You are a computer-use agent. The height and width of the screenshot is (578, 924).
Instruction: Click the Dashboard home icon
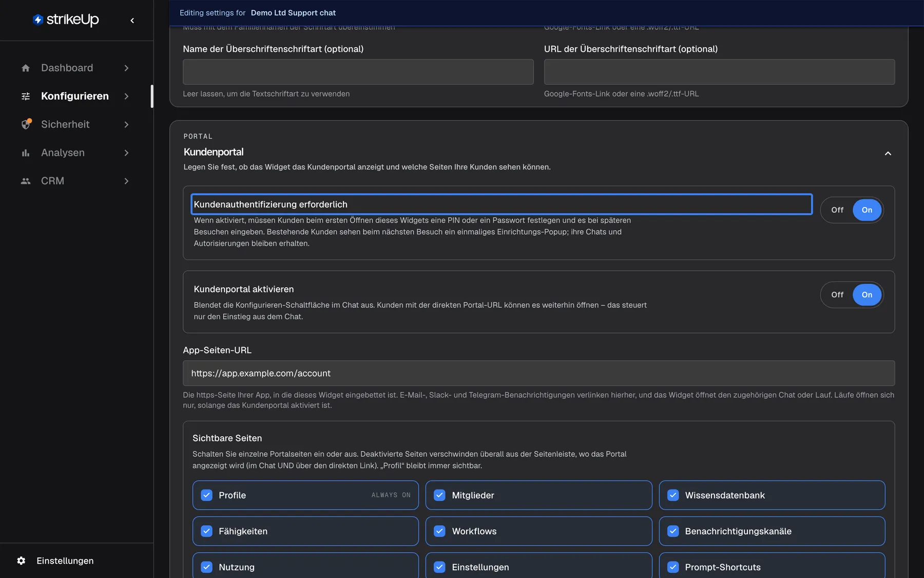coord(26,68)
